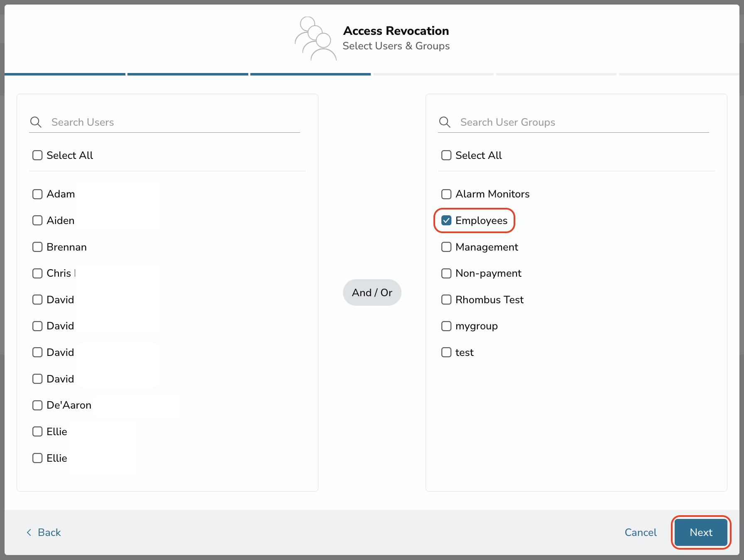
Task: Check the Non-payment group checkbox
Action: [x=446, y=273]
